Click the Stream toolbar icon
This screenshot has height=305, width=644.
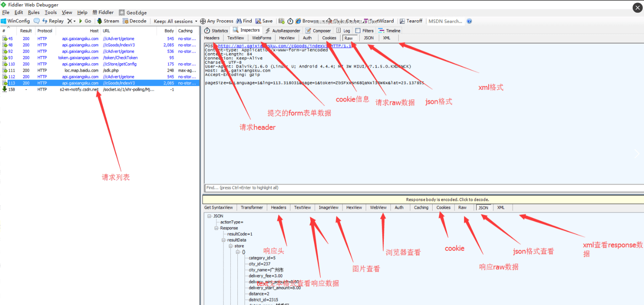click(x=100, y=21)
